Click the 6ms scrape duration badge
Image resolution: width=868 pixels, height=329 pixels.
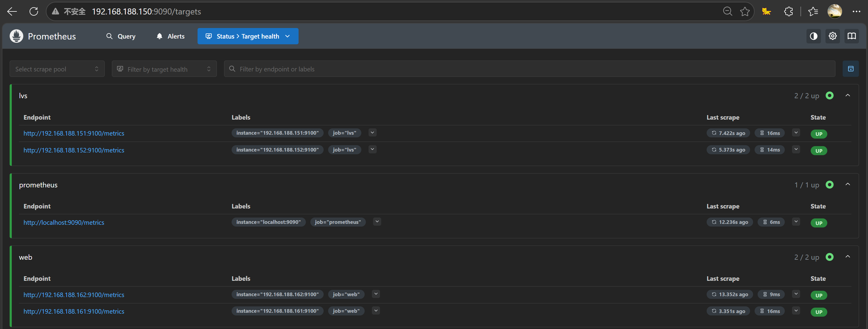771,222
